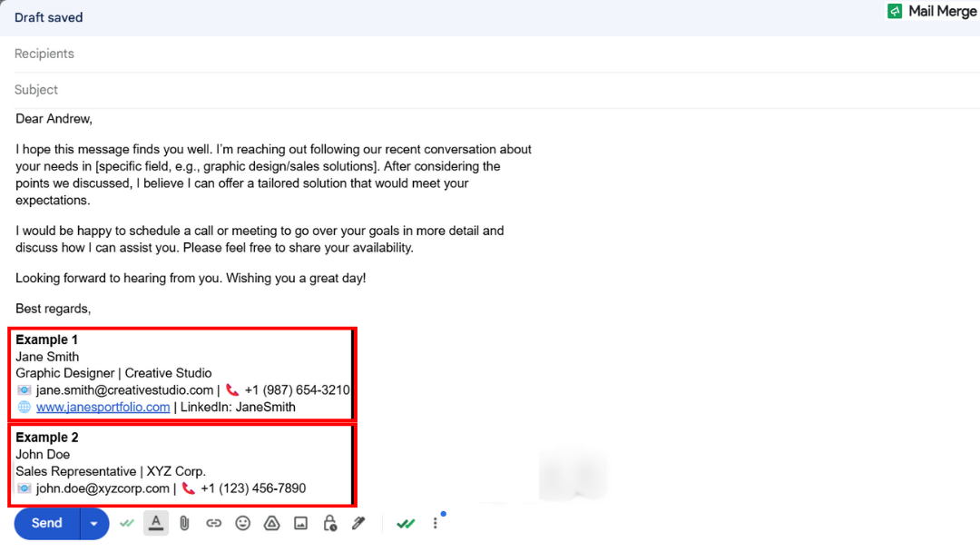
Task: Click the 'Example 2' heading
Action: point(47,438)
